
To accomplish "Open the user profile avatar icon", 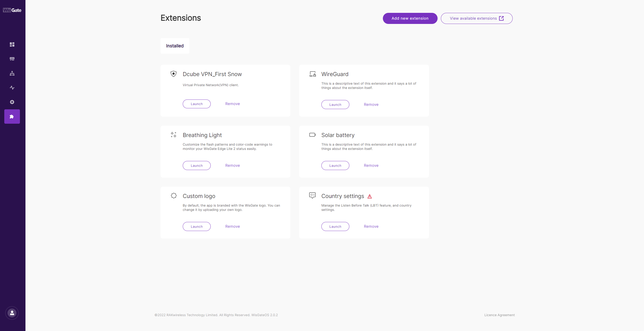I will click(x=12, y=313).
